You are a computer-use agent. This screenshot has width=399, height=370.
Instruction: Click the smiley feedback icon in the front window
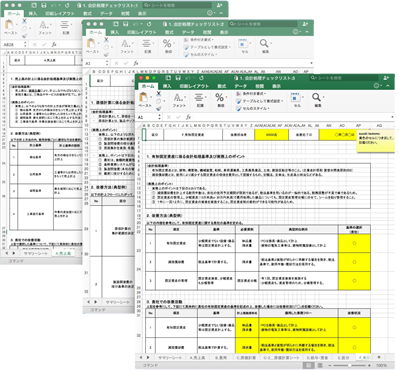pyautogui.click(x=376, y=86)
